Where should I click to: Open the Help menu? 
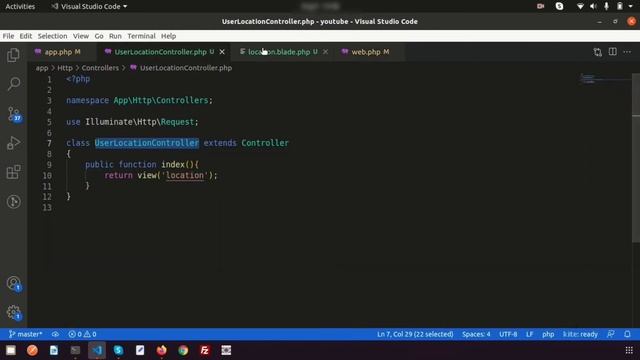[x=168, y=36]
